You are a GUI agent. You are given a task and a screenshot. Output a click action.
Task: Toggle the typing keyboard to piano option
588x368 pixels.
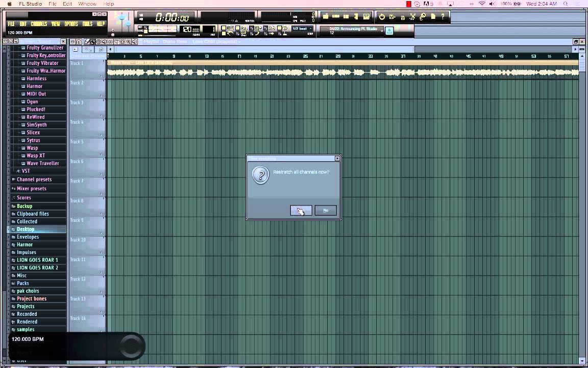pos(224,28)
